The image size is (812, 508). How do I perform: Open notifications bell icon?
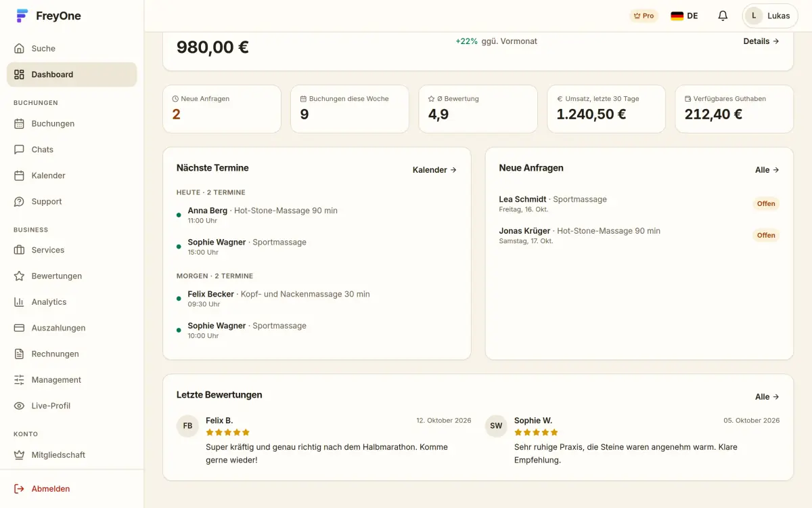(723, 16)
